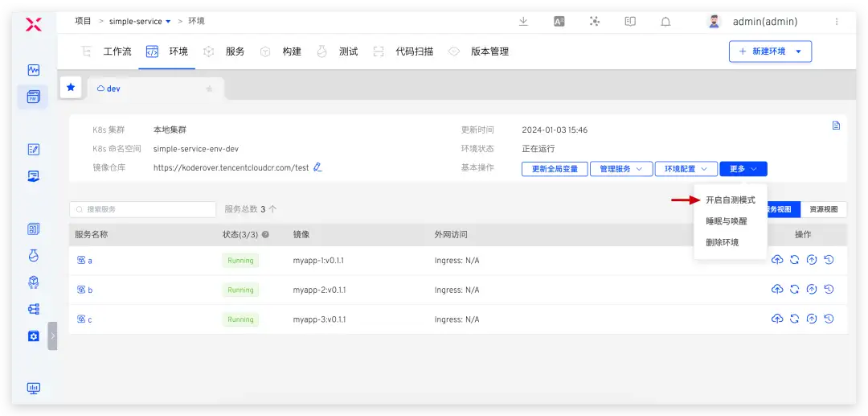Click the cloud upload icon for service b
The image size is (868, 416).
coord(777,290)
